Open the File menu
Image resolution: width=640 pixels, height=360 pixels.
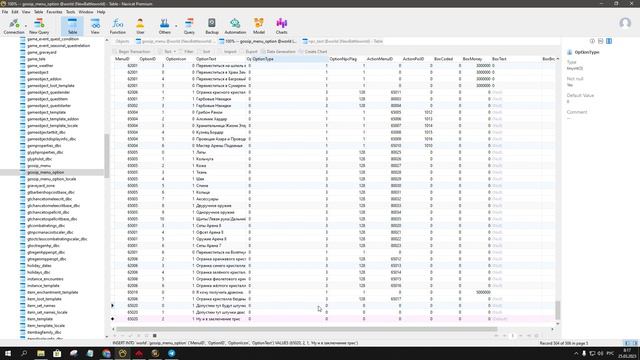[5, 12]
